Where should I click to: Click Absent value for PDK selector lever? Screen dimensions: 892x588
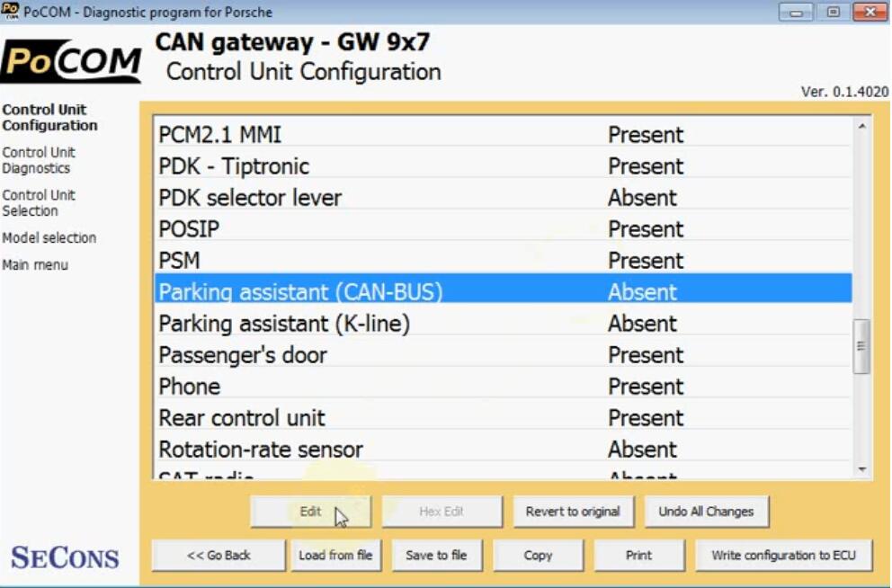point(642,198)
